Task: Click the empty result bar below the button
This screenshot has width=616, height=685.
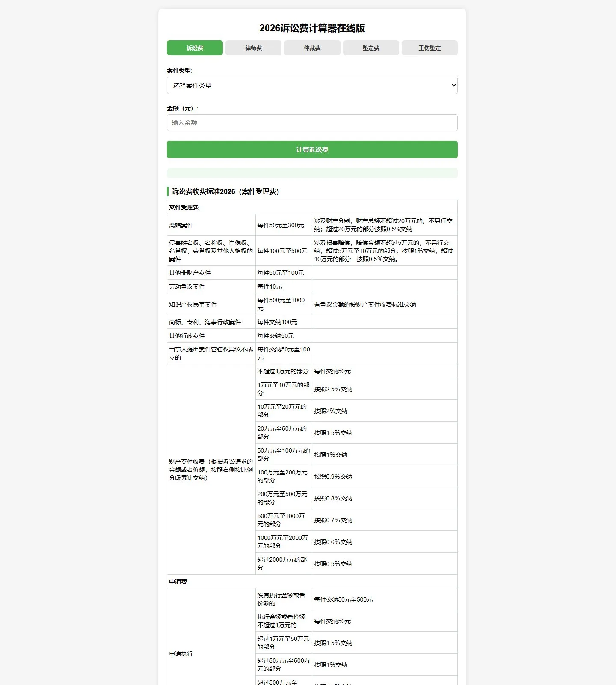Action: 312,173
